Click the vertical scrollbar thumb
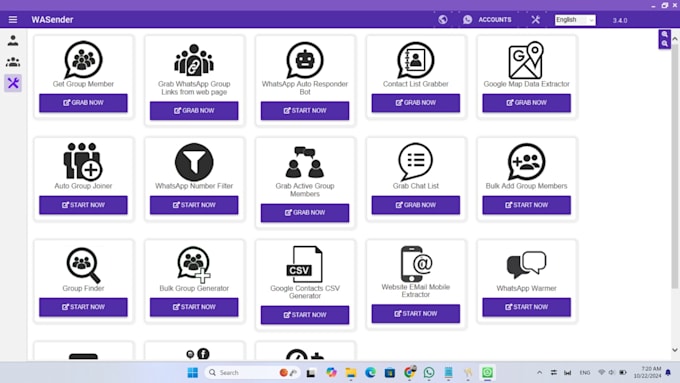This screenshot has height=383, width=680. click(674, 165)
